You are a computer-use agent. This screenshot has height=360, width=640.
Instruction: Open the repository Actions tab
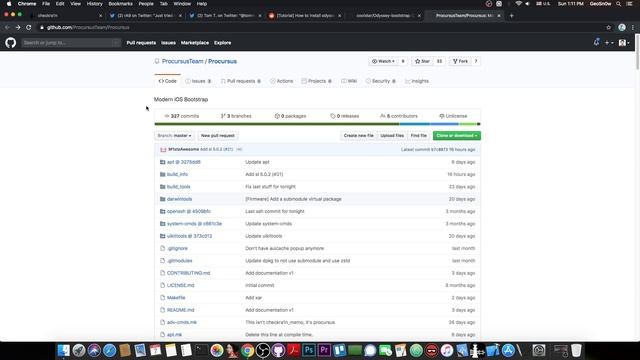coord(282,81)
